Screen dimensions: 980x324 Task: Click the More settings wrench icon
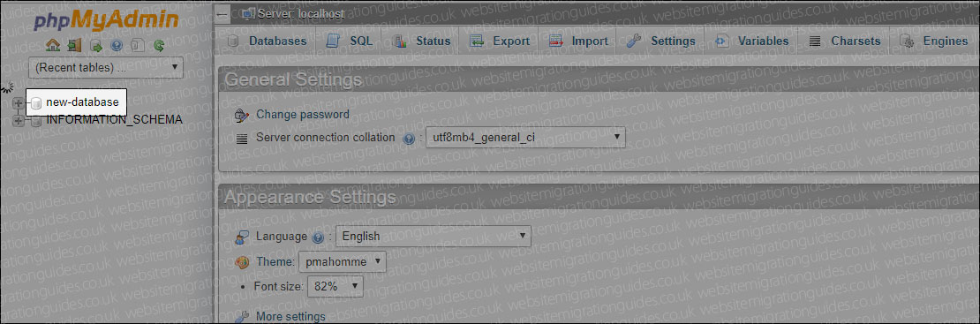tap(242, 316)
